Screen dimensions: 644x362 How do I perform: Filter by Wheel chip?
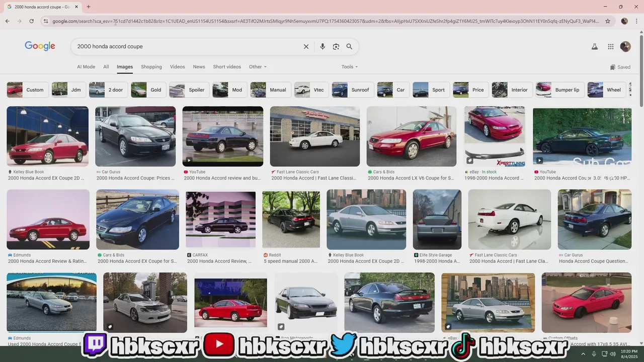click(x=607, y=90)
